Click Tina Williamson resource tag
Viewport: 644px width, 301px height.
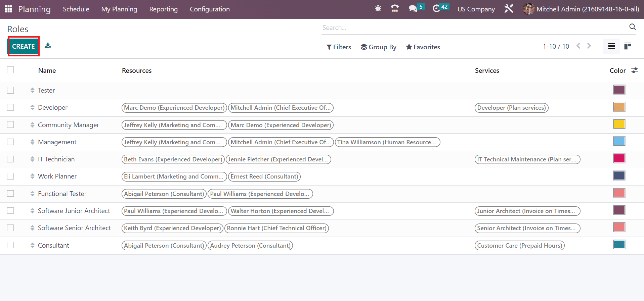pos(387,142)
